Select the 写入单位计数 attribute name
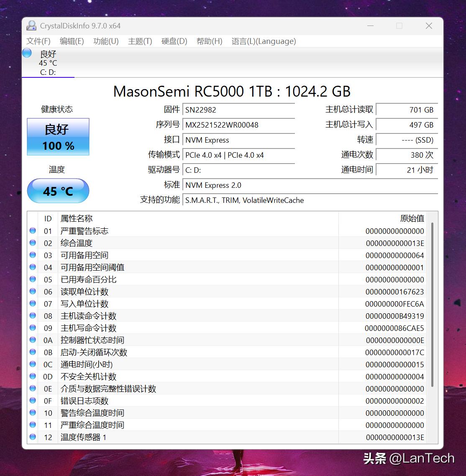Screen dimensions: 466x476 pyautogui.click(x=84, y=304)
